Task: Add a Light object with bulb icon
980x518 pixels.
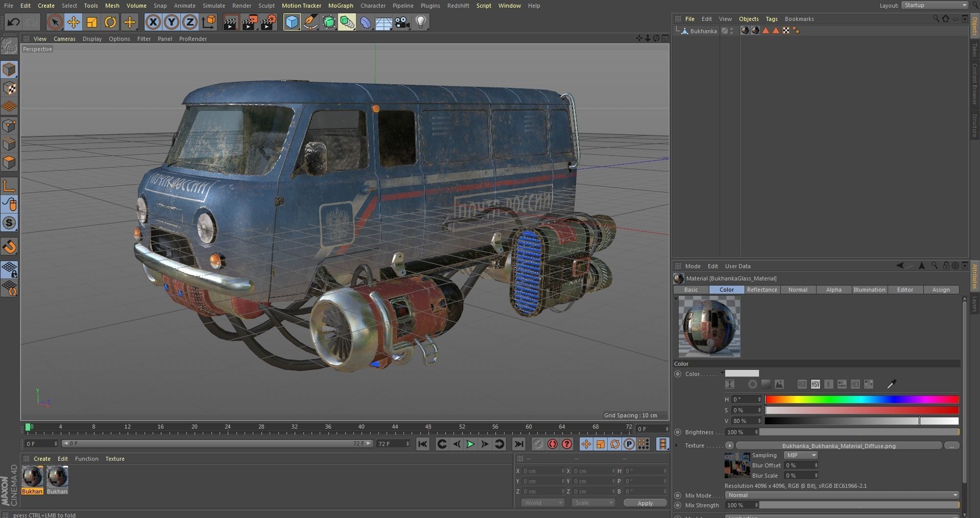Action: pos(420,22)
